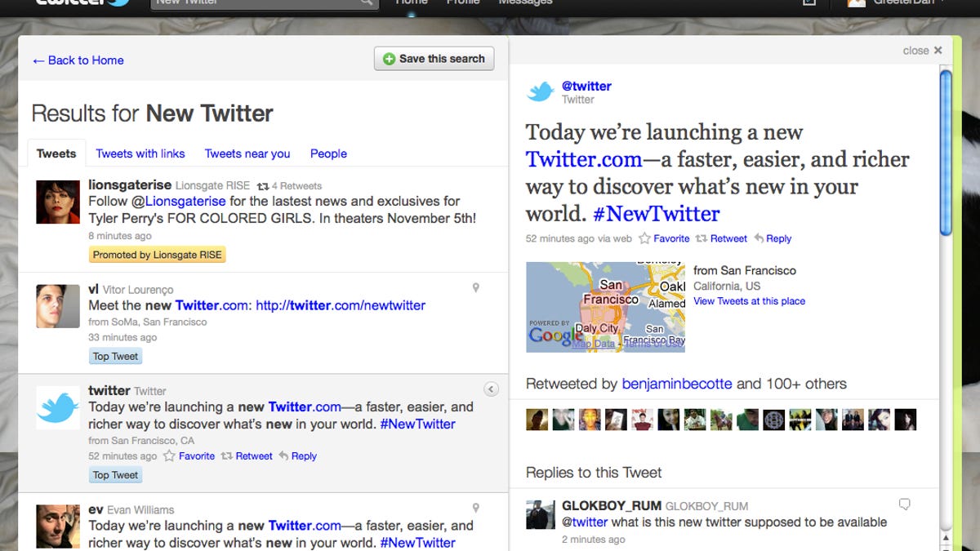Click the reply bubble on GLOKBOY_RUM's reply
The width and height of the screenshot is (980, 551).
[904, 504]
